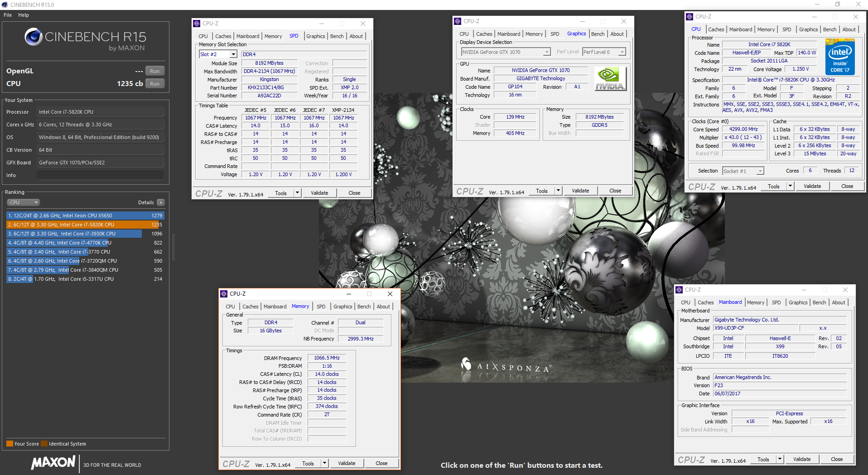Open the File menu in Cinebench
Screen dimensions: 868x475
(x=8, y=15)
